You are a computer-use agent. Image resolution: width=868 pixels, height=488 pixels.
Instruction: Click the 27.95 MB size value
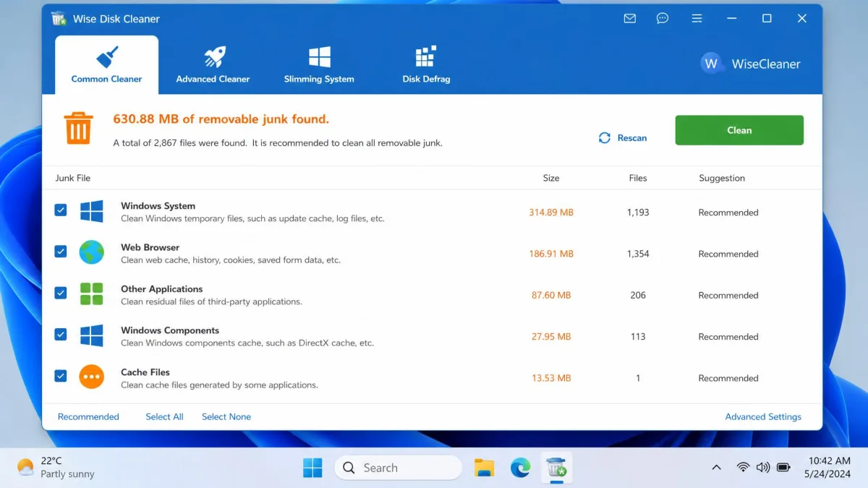(x=551, y=337)
